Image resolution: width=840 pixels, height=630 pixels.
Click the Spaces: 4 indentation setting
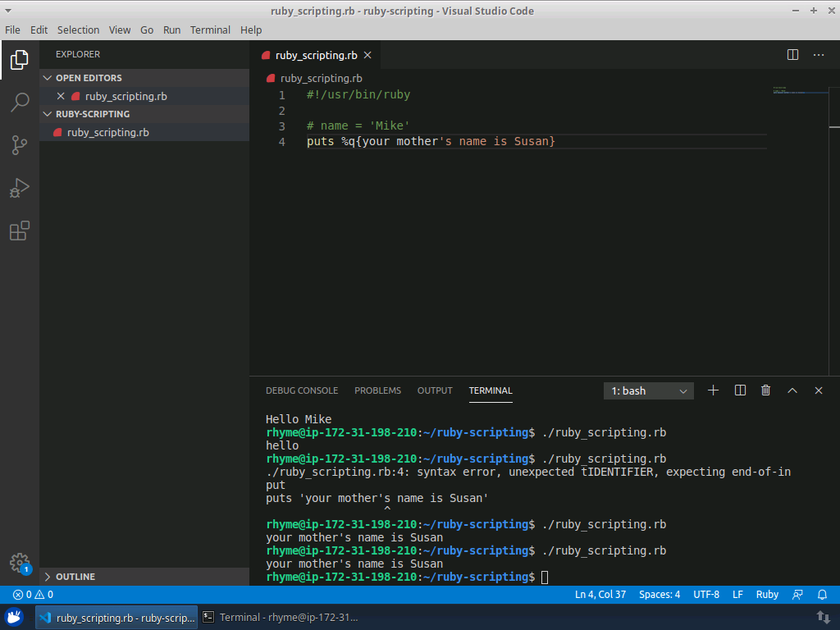click(660, 595)
